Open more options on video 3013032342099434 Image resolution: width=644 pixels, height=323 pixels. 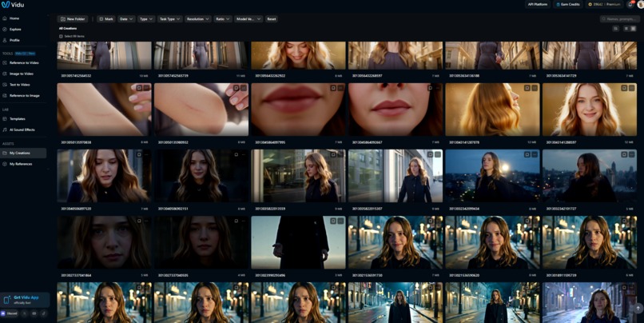(535, 154)
